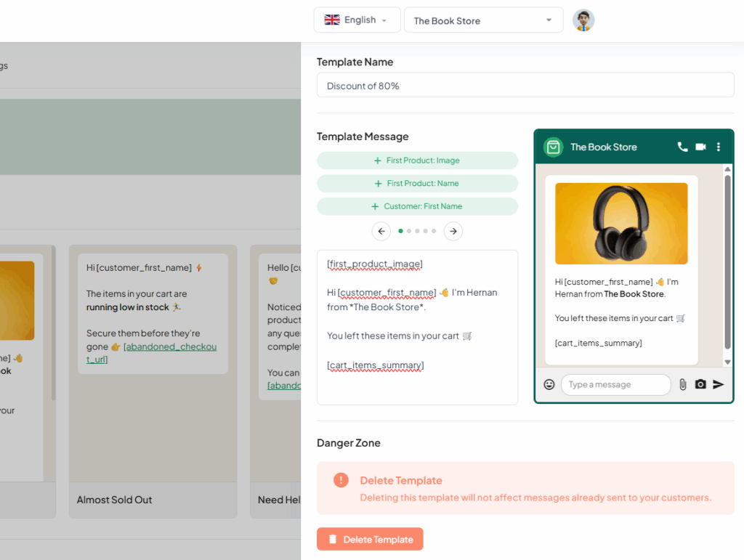744x560 pixels.
Task: Click the user avatar profile picture
Action: pos(583,20)
